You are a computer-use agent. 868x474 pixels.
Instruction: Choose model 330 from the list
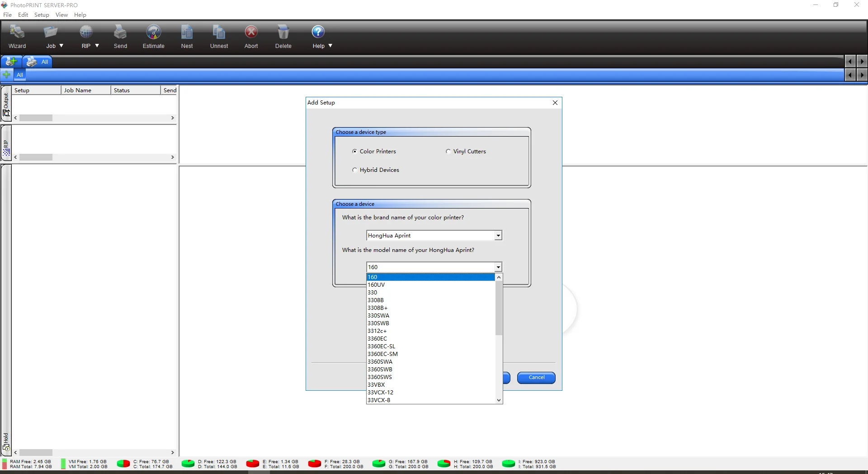click(431, 293)
